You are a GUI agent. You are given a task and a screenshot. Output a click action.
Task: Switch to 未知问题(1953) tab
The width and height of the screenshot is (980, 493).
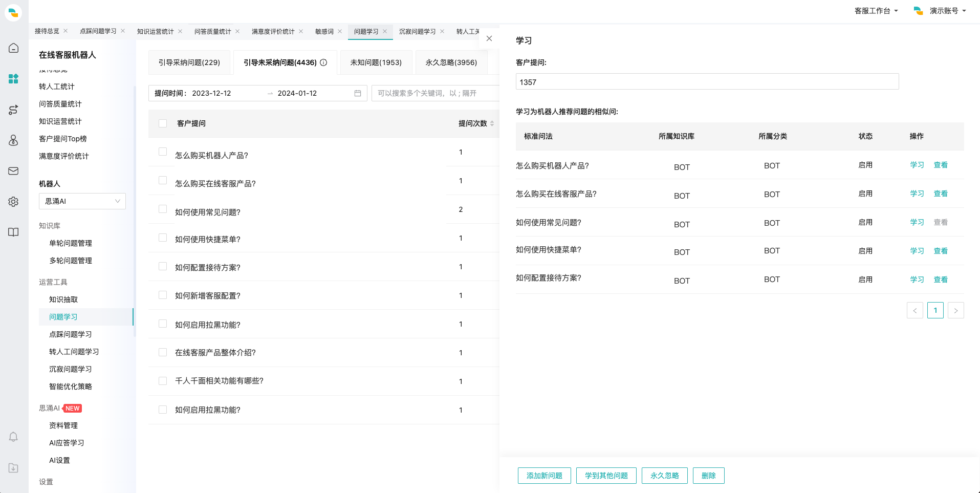click(x=376, y=62)
